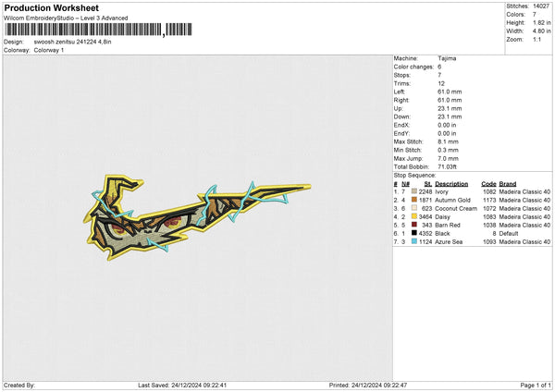This screenshot has height=392, width=555.
Task: Click the Zoom value 1:1
Action: click(x=536, y=39)
